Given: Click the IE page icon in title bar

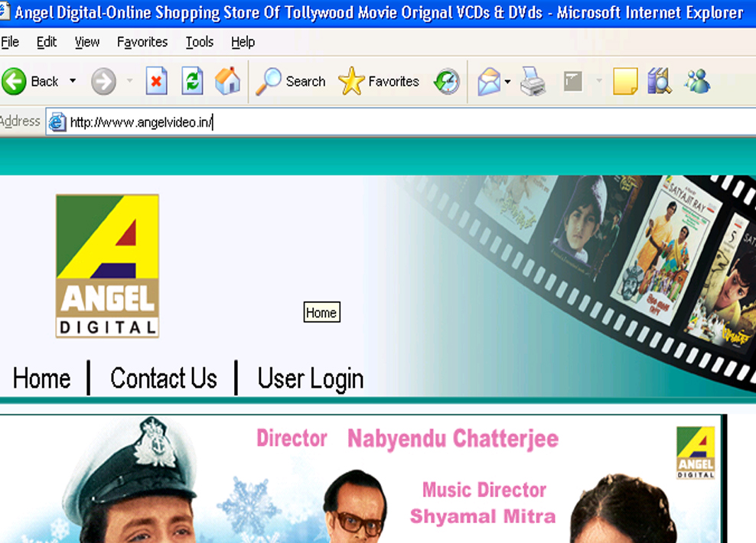Looking at the screenshot, I should coord(4,11).
